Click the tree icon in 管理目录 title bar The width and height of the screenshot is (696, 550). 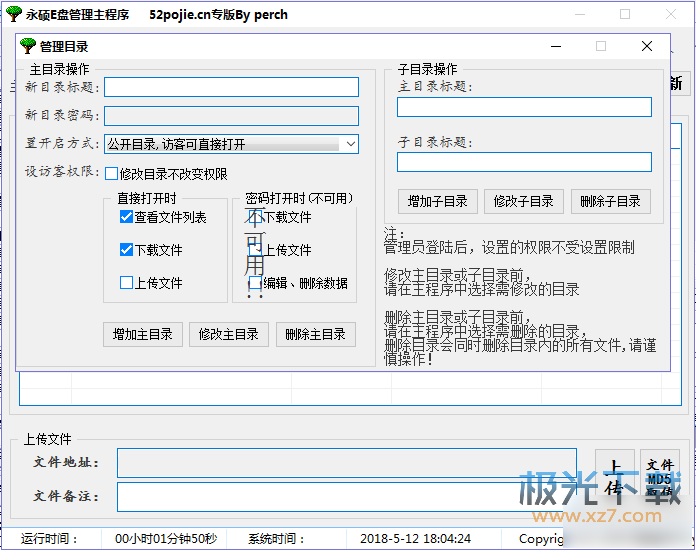click(x=28, y=46)
